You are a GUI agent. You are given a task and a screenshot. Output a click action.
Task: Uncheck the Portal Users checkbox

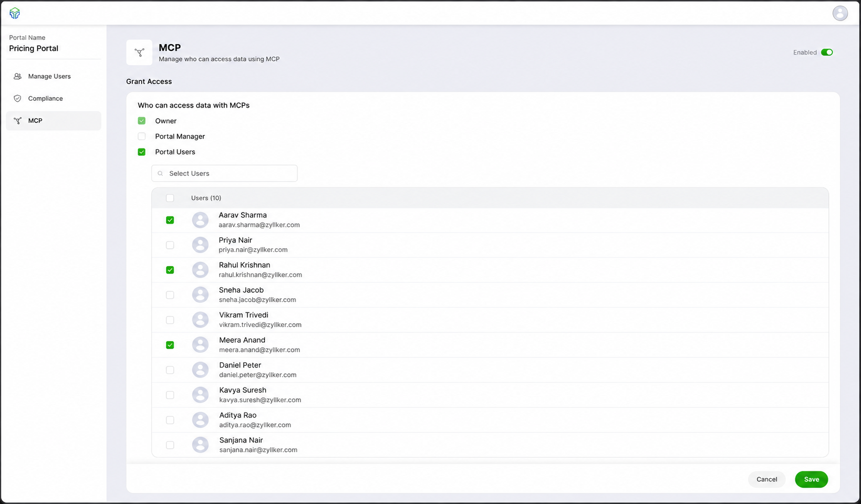tap(141, 152)
